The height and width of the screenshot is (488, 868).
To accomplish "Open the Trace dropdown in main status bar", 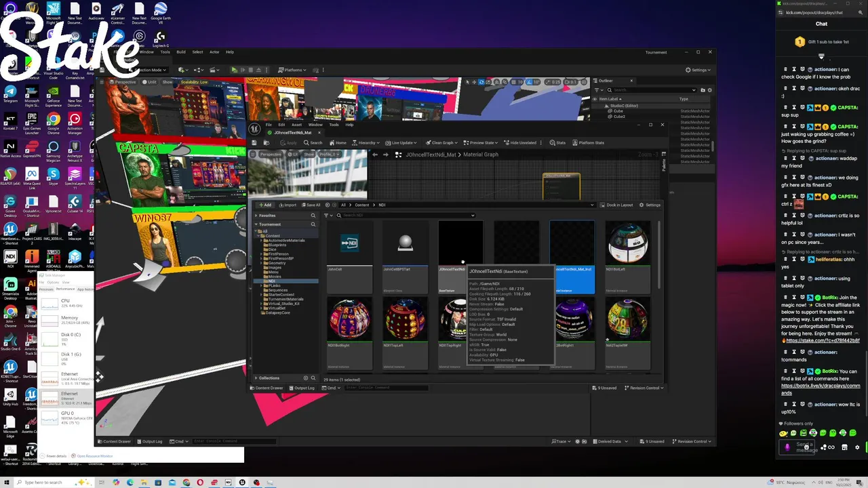I will [x=560, y=441].
